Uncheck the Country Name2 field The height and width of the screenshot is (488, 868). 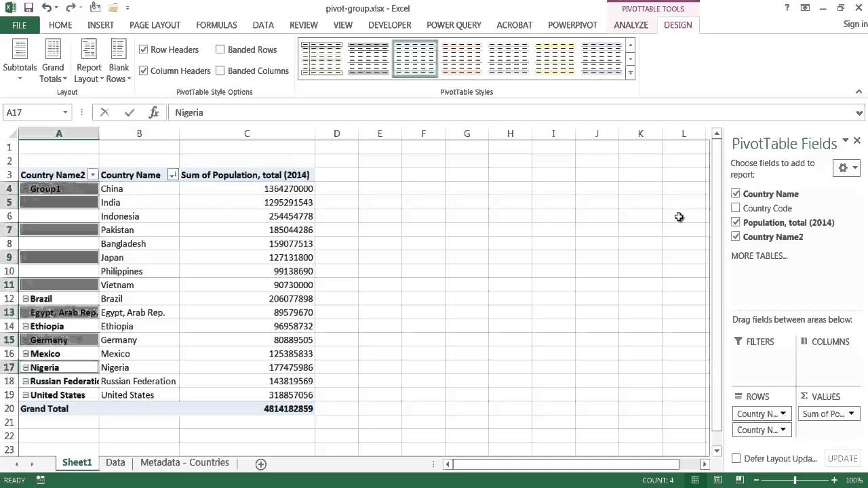coord(736,237)
